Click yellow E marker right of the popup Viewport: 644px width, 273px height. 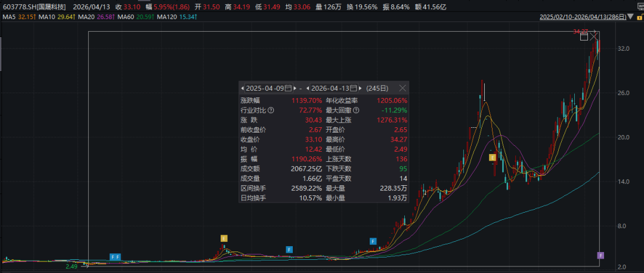coord(493,157)
